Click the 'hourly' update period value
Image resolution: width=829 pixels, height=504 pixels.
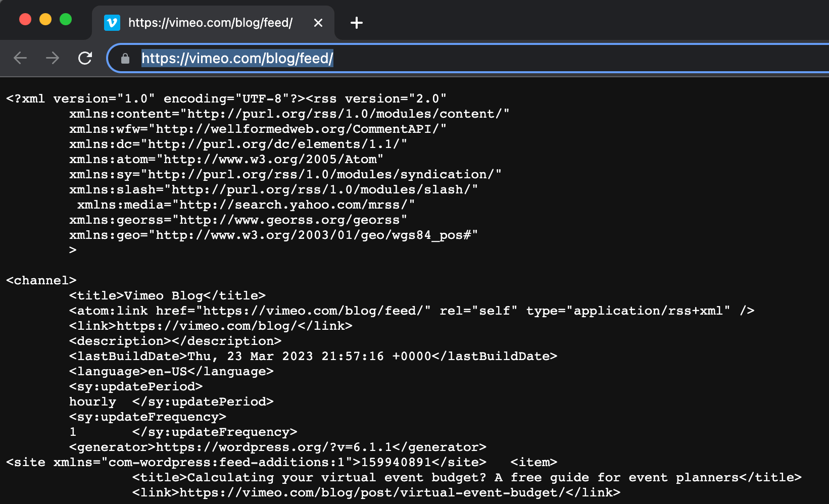tap(92, 401)
